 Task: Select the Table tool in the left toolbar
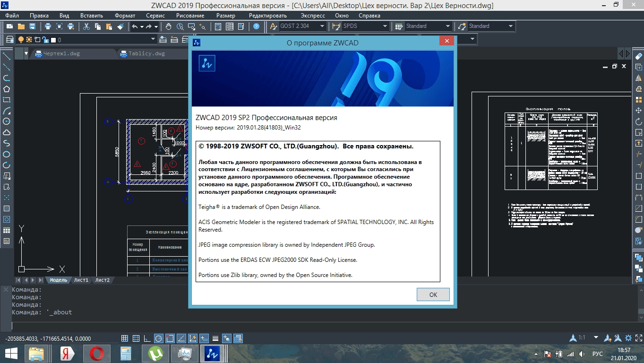point(7,230)
